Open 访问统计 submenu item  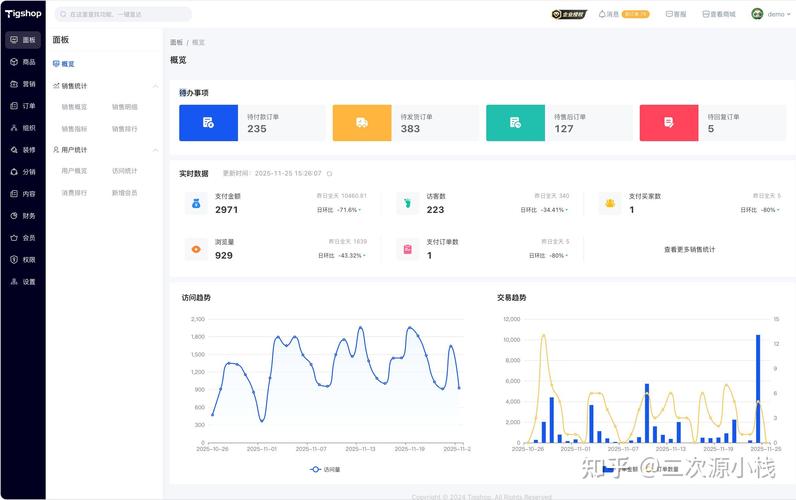124,171
